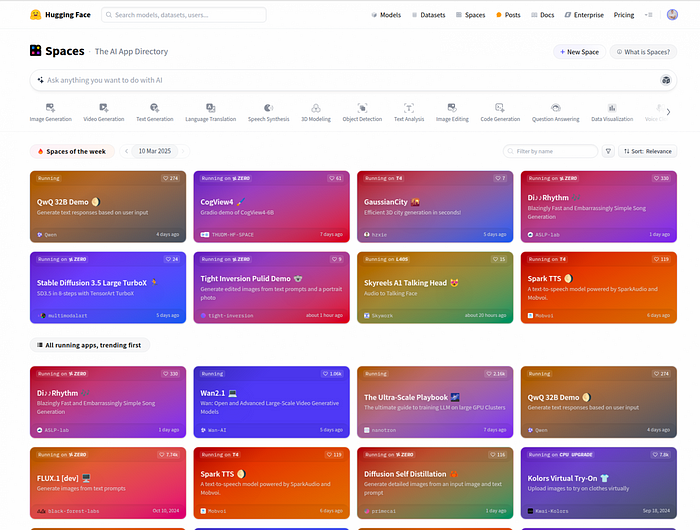Select the Data Visualization category icon
Screen dimensions: 700x530
[x=612, y=108]
